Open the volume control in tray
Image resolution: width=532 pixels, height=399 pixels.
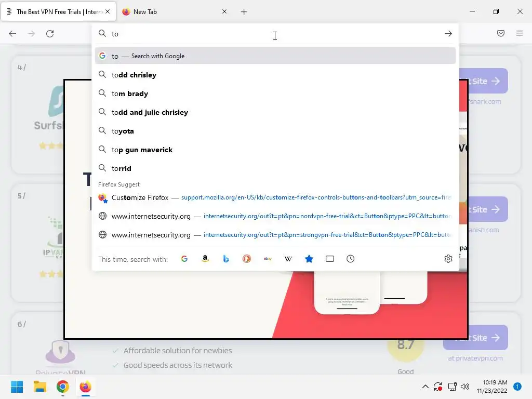[465, 387]
